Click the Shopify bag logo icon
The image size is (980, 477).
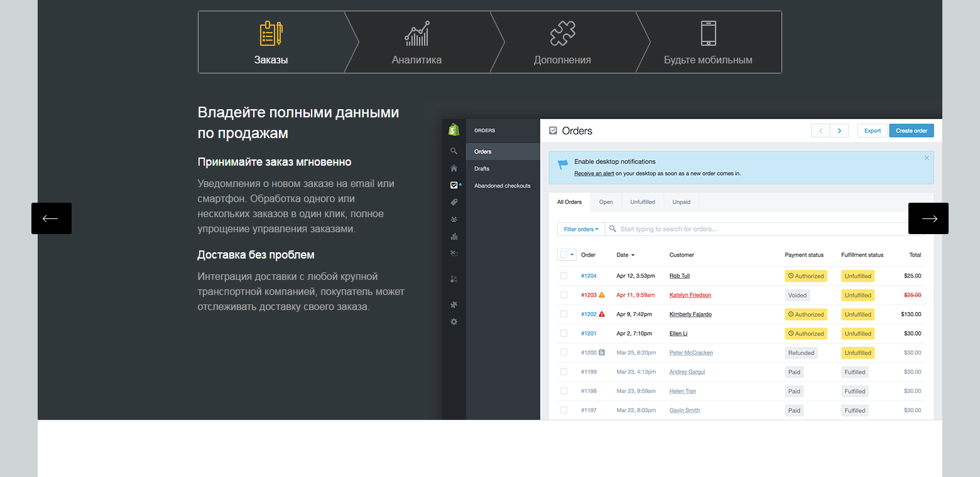454,130
